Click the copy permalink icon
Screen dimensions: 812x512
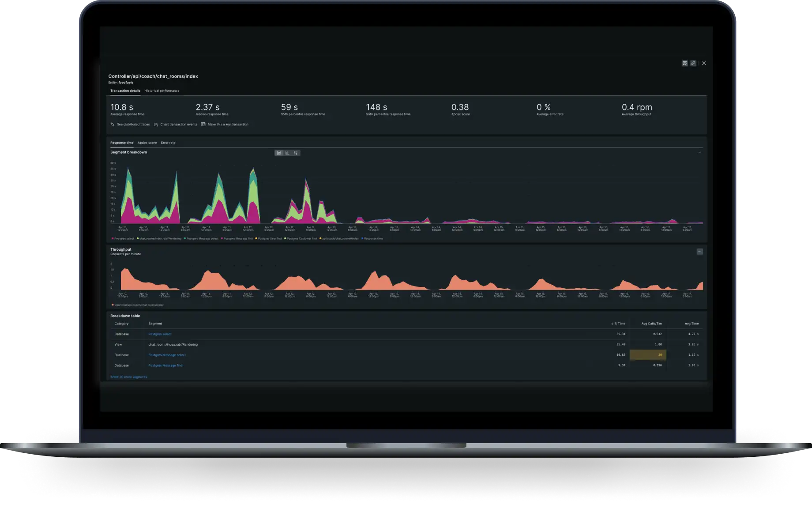click(693, 64)
